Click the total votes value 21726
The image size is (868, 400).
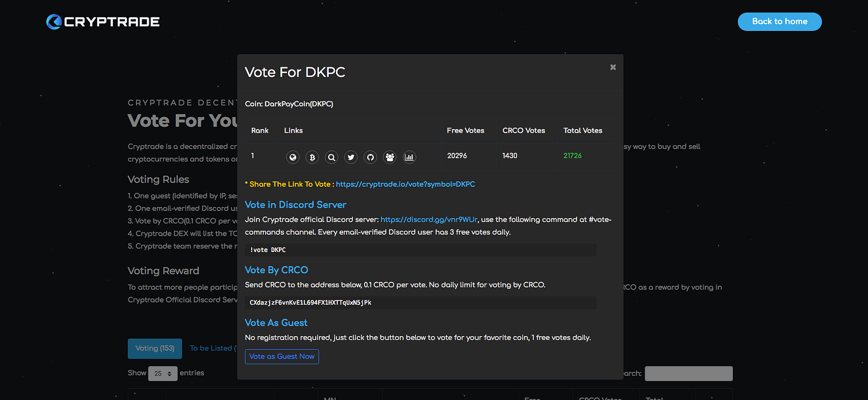click(572, 156)
